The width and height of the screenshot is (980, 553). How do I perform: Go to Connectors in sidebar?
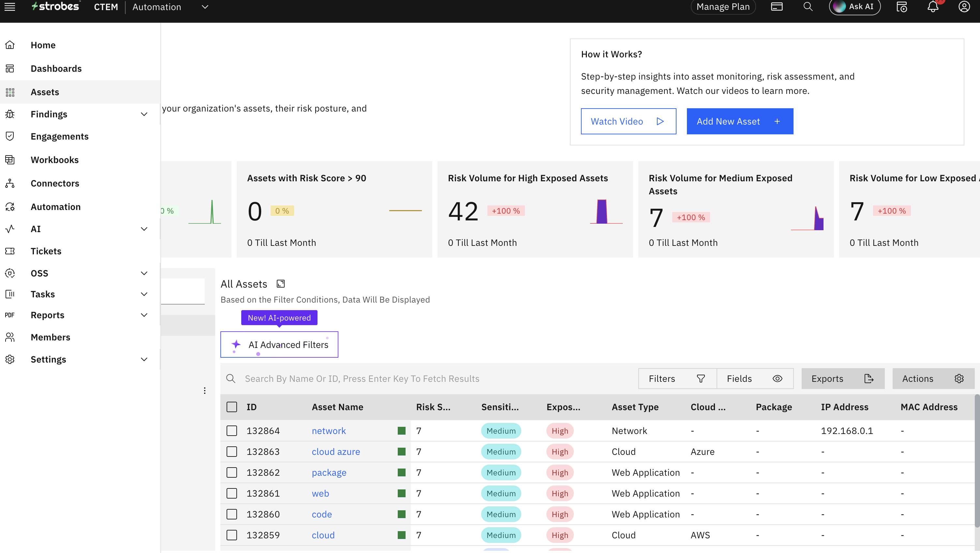[x=55, y=183]
